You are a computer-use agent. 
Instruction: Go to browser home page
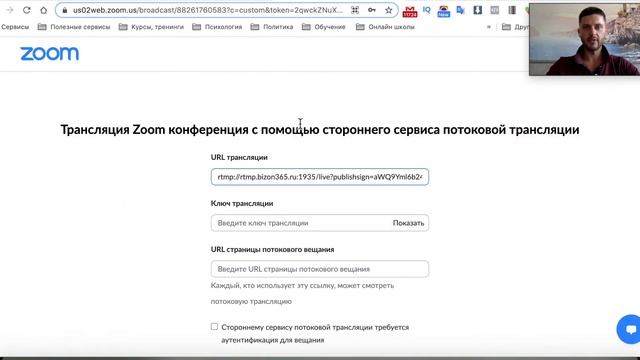[44, 10]
